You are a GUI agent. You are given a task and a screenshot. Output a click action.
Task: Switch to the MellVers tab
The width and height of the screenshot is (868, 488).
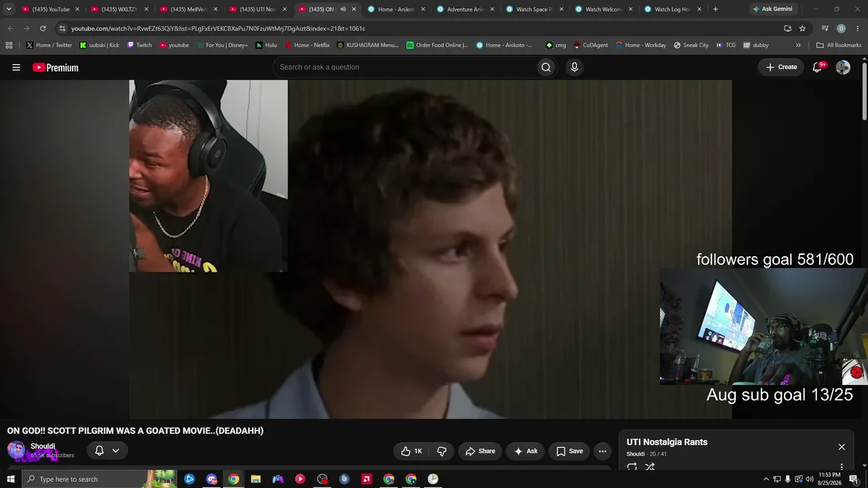[187, 9]
